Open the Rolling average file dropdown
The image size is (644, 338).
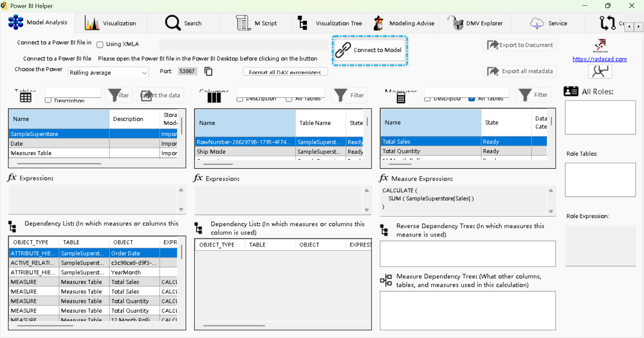108,73
